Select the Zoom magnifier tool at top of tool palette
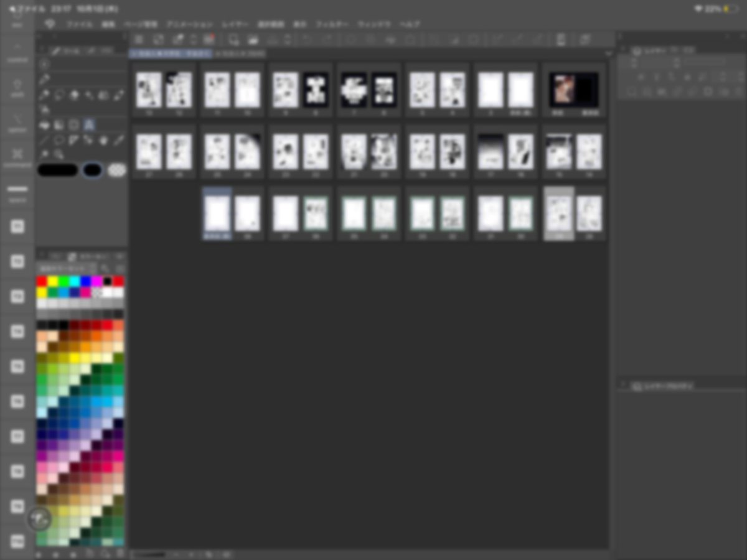 coord(45,64)
